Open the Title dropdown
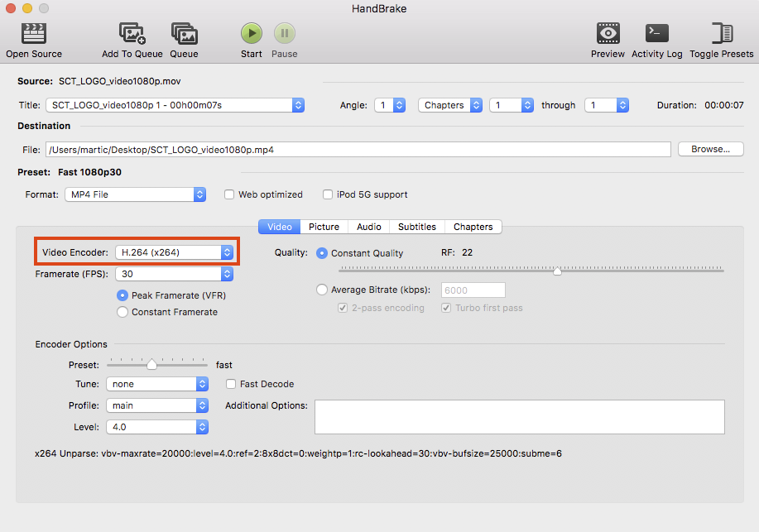The width and height of the screenshot is (759, 532). 175,105
